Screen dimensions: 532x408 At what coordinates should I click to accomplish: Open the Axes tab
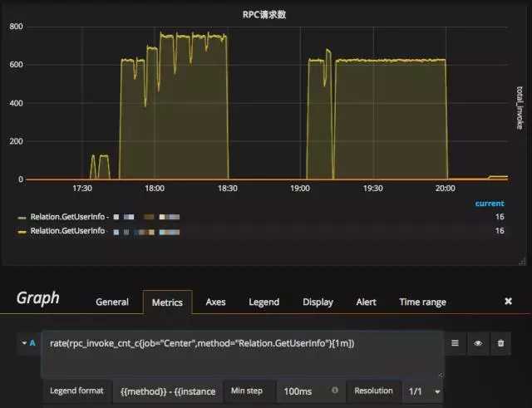click(215, 302)
